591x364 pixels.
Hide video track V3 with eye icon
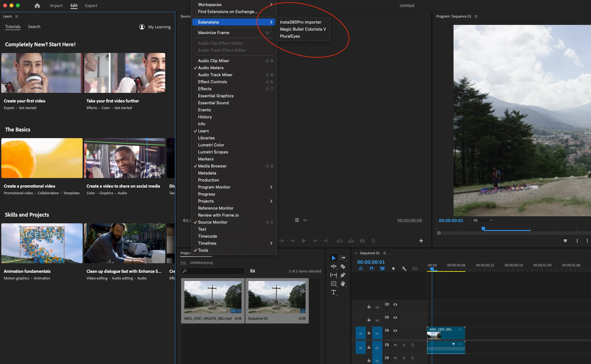click(x=395, y=304)
